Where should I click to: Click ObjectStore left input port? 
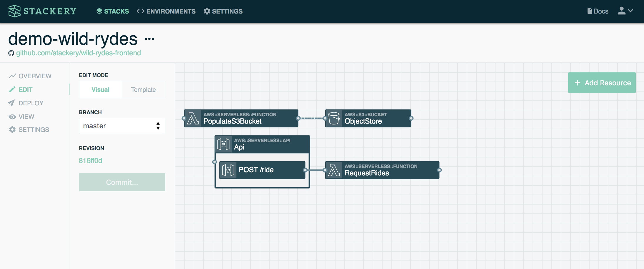pyautogui.click(x=325, y=118)
